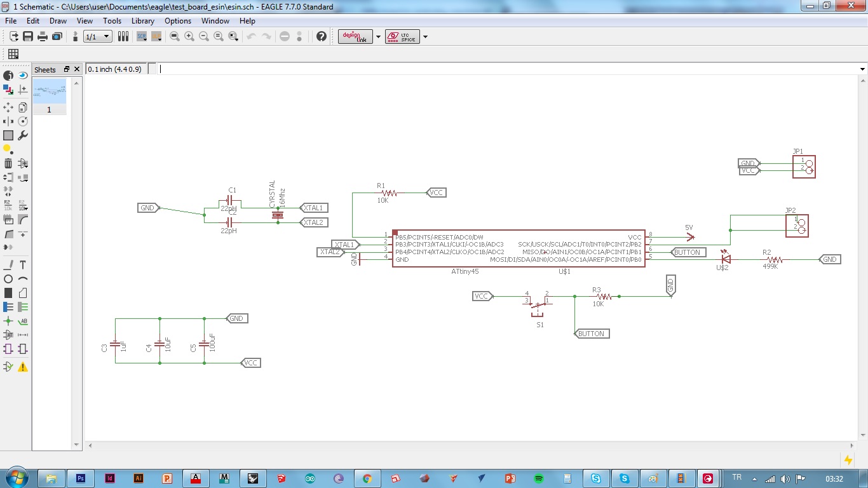Image resolution: width=868 pixels, height=488 pixels.
Task: Select the Text tool
Action: pyautogui.click(x=23, y=265)
